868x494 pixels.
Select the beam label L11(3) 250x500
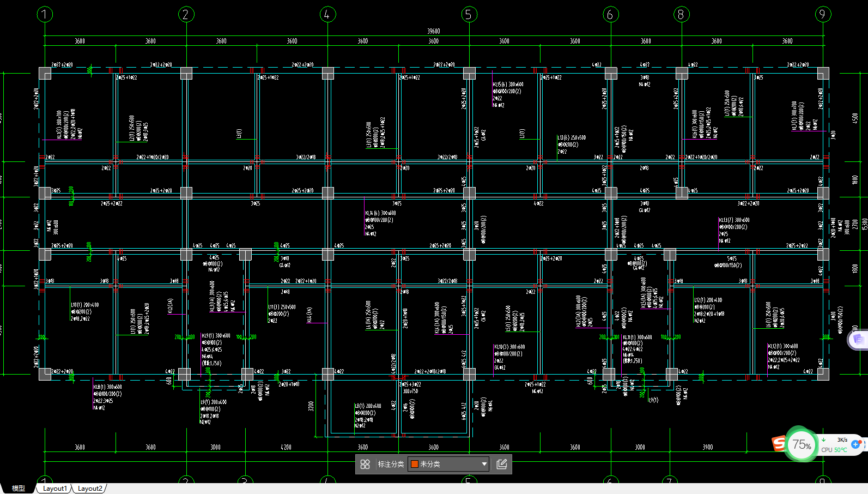282,308
